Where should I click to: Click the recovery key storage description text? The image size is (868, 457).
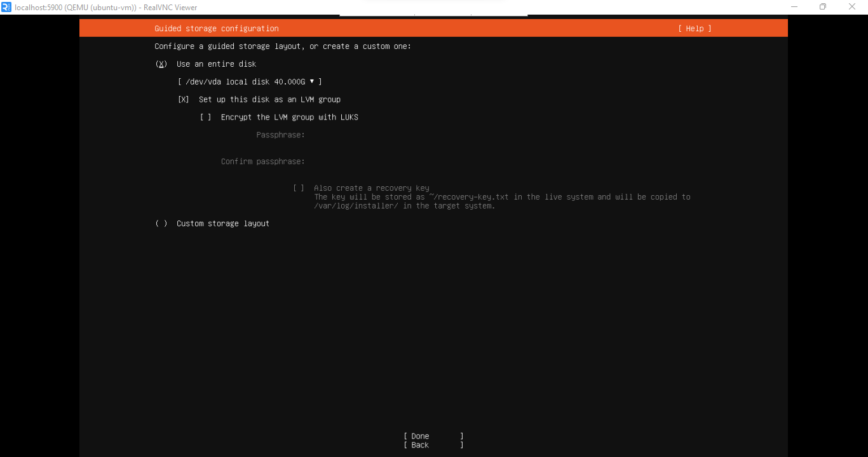[502, 201]
